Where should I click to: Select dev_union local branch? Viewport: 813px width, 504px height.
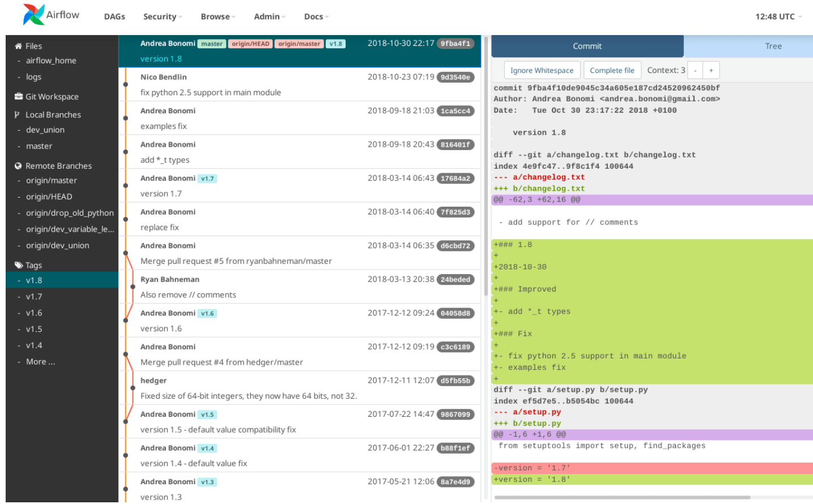point(45,130)
